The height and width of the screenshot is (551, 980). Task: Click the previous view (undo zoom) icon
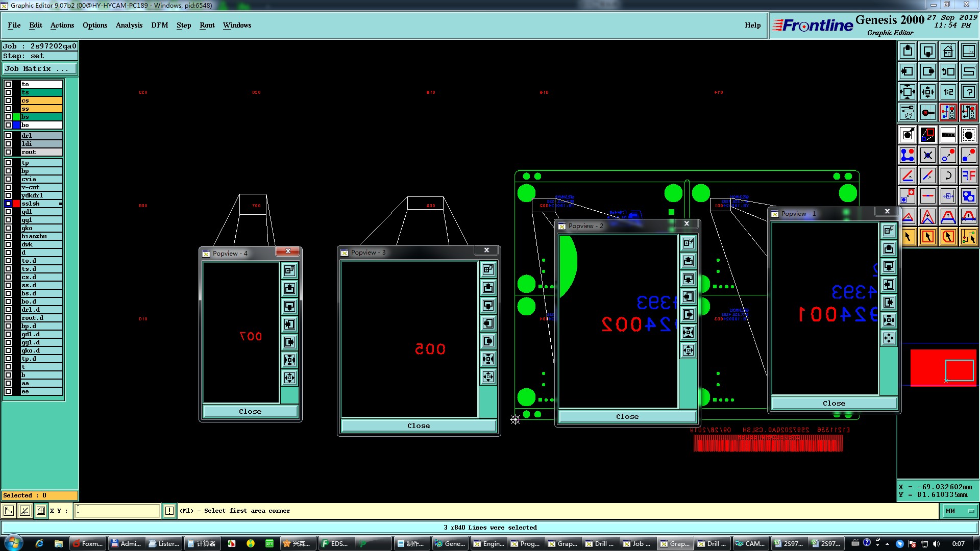[948, 71]
